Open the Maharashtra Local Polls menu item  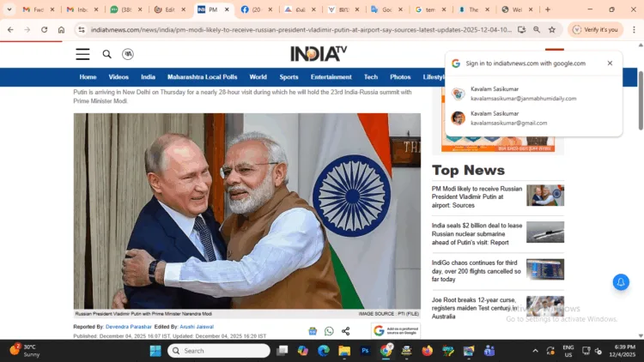click(x=203, y=77)
